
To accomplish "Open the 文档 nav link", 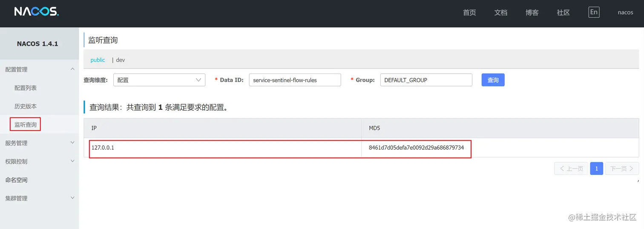I will pos(501,13).
